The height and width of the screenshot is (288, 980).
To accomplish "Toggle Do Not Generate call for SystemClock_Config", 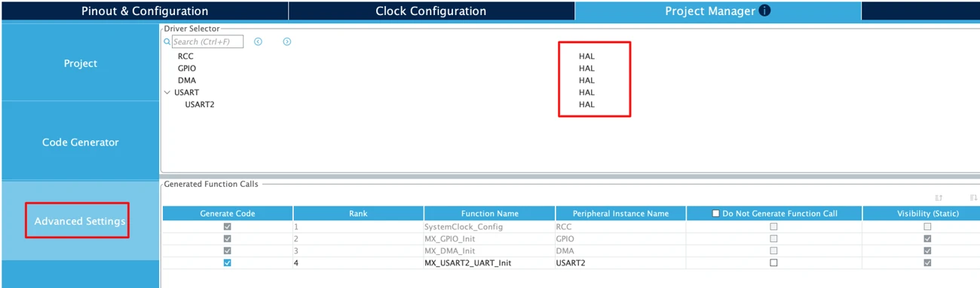I will coord(773,226).
